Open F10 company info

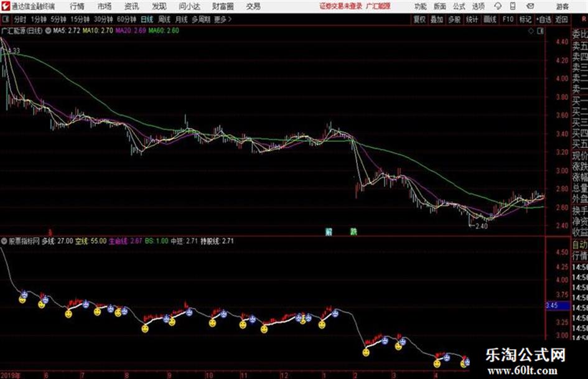(508, 19)
